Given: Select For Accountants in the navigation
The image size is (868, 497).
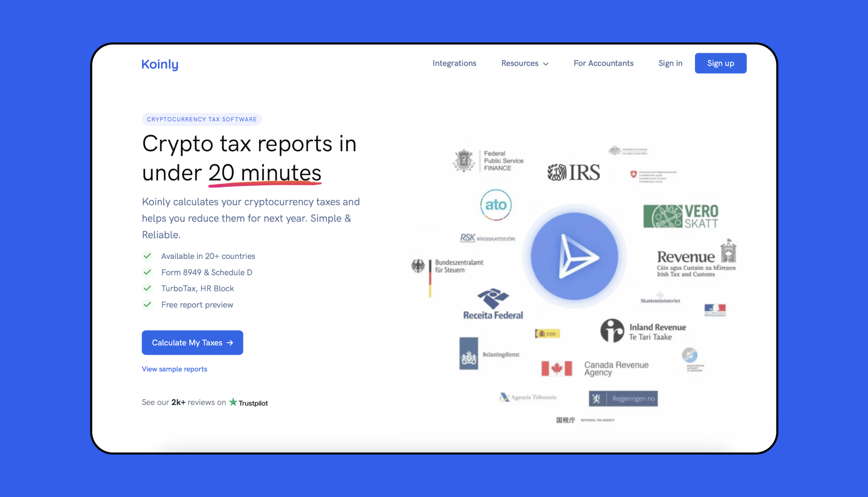Looking at the screenshot, I should coord(603,63).
